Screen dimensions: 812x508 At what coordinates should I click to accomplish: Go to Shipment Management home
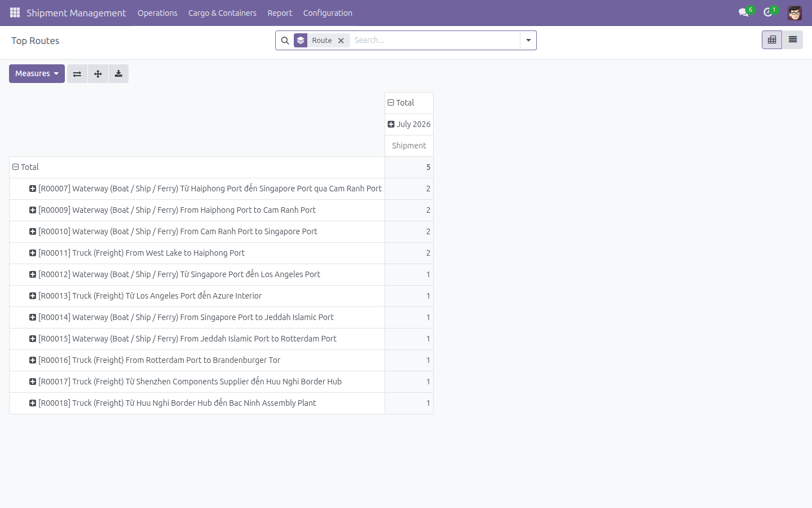[76, 13]
